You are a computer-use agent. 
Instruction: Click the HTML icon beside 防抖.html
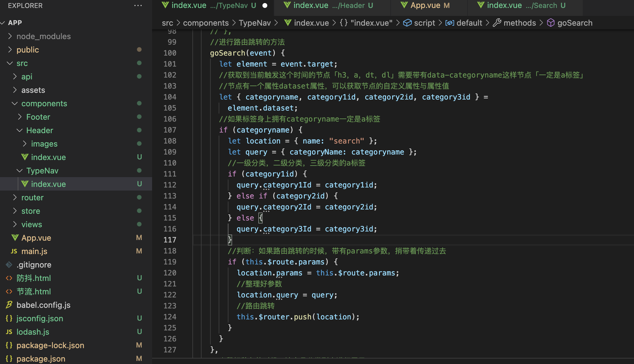9,278
